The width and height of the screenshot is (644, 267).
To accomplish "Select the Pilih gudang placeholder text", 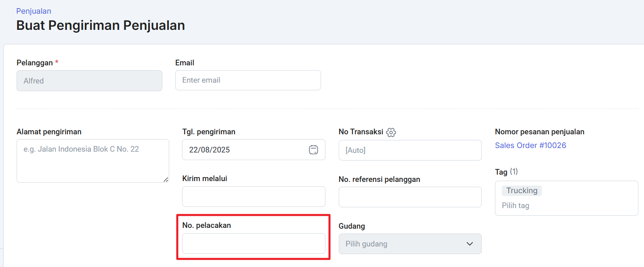I will 366,244.
